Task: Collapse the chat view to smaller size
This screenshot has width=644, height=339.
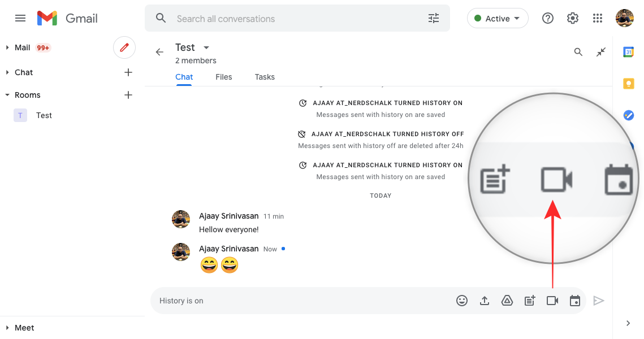Action: [x=601, y=52]
